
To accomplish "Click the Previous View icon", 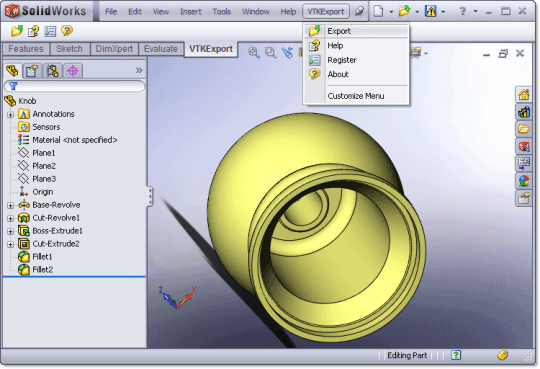I will coord(287,52).
